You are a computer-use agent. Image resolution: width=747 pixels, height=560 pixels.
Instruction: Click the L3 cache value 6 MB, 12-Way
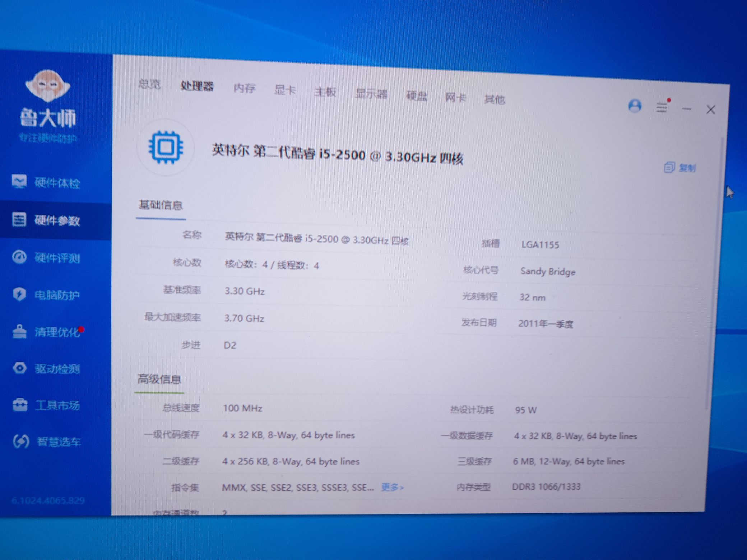click(569, 461)
